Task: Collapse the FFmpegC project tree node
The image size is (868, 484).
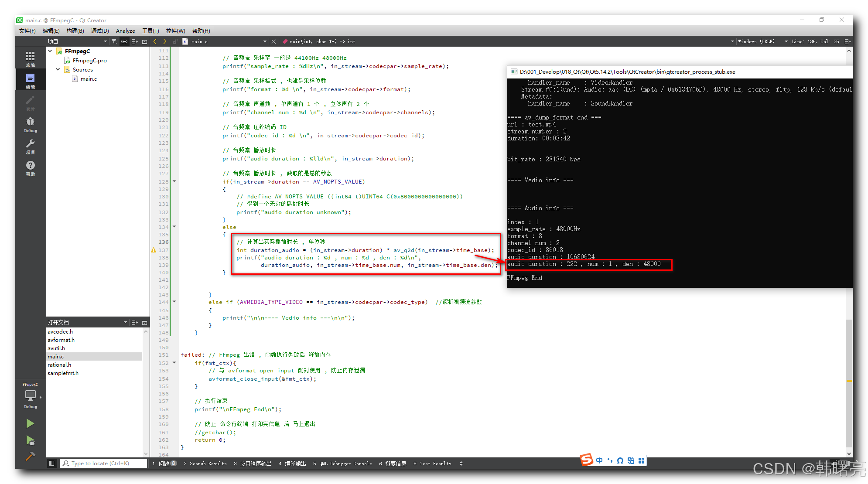Action: 50,51
